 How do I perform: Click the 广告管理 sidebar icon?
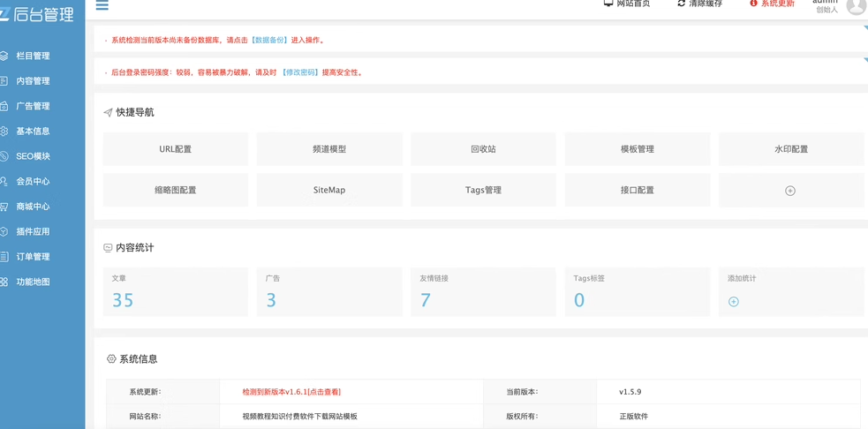4,106
